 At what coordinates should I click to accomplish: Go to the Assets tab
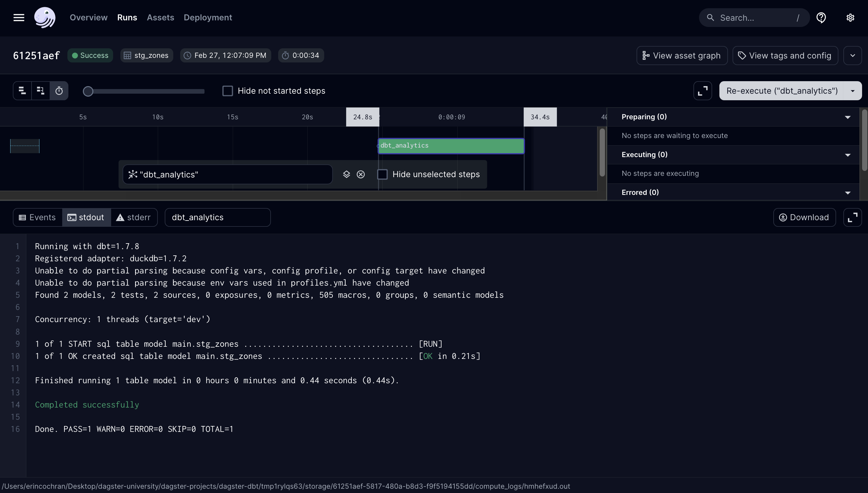point(160,18)
